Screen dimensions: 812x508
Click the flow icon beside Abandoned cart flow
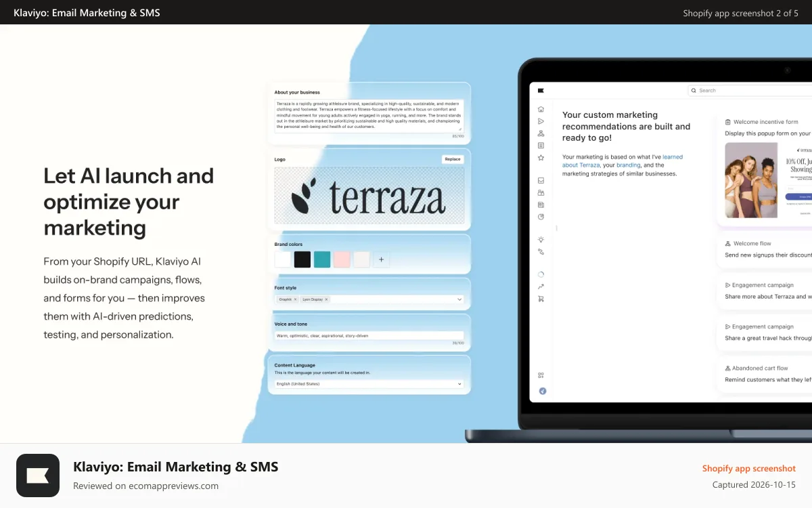[x=727, y=368]
